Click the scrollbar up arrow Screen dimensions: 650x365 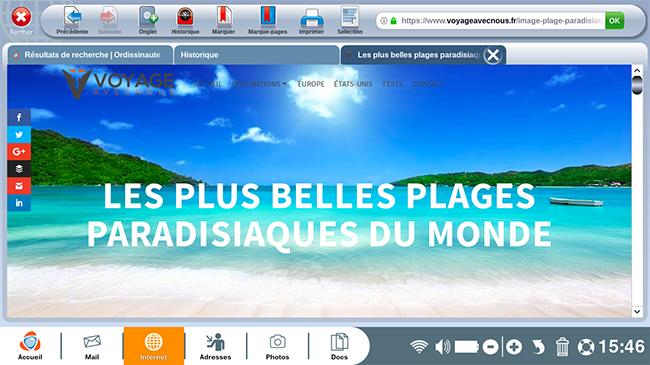[637, 71]
